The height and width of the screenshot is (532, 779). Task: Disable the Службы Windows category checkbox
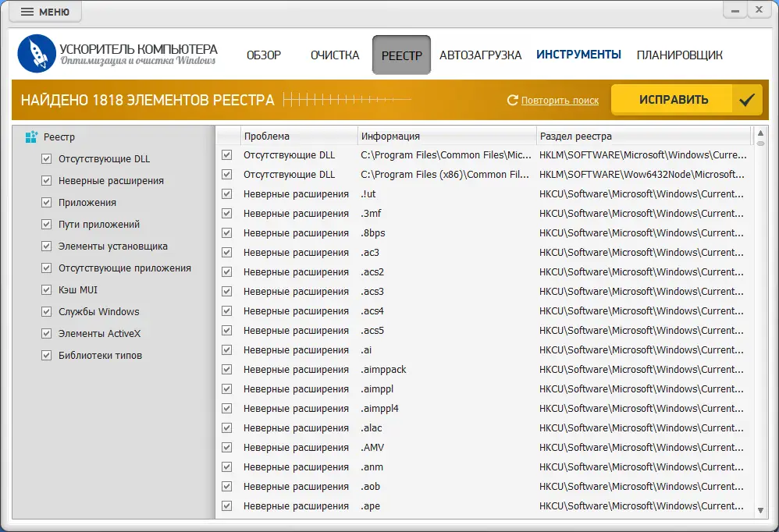pos(46,312)
